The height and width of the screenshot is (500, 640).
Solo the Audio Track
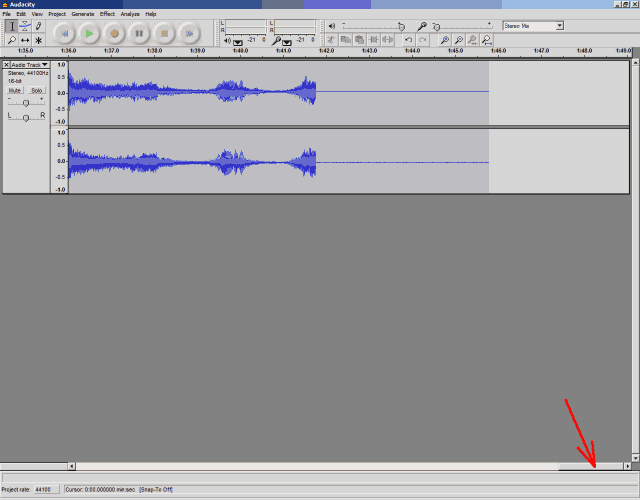tap(37, 90)
